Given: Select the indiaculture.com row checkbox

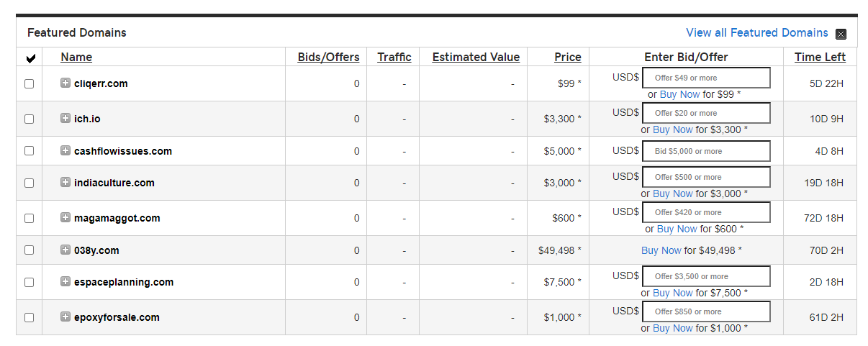Looking at the screenshot, I should point(30,183).
